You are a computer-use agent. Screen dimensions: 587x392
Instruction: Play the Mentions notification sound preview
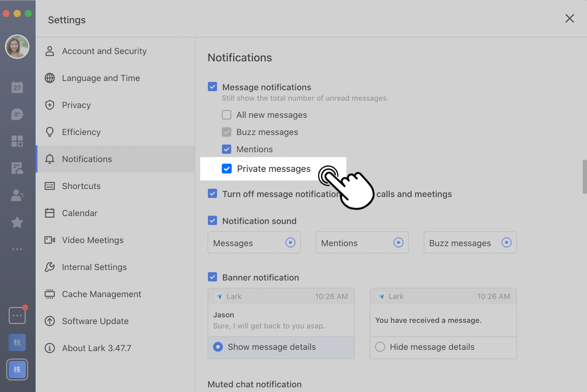coord(398,242)
